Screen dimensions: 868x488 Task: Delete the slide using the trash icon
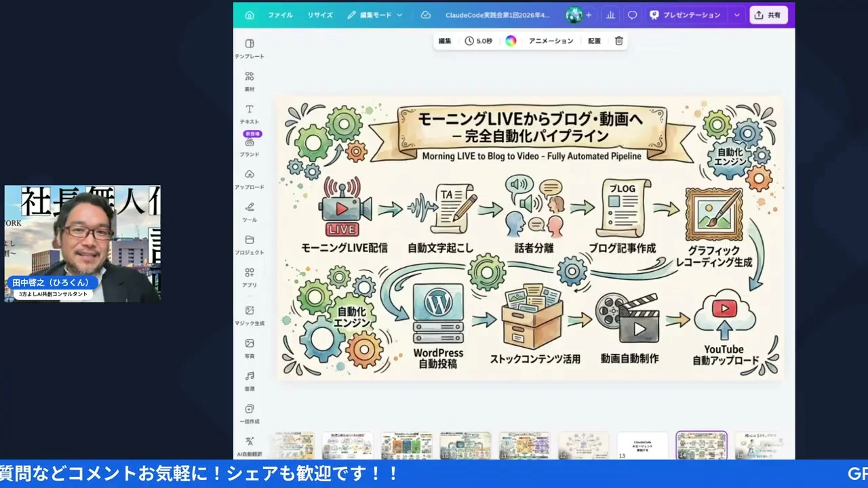[618, 41]
